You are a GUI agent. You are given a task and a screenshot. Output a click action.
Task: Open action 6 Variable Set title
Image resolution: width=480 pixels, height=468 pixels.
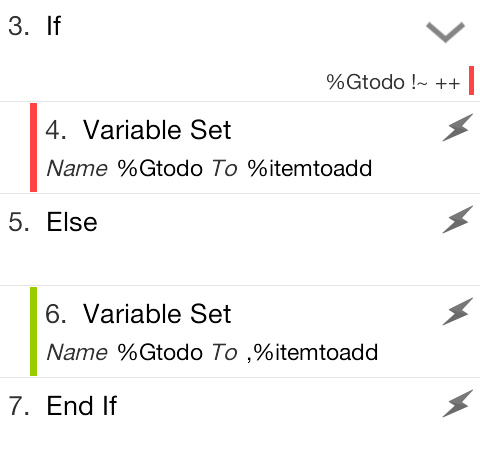[157, 314]
